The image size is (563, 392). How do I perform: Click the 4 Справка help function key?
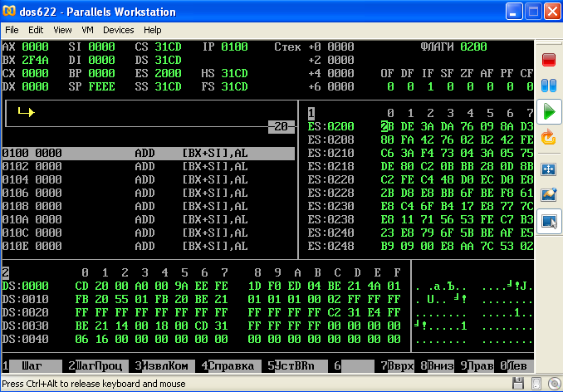pyautogui.click(x=231, y=365)
